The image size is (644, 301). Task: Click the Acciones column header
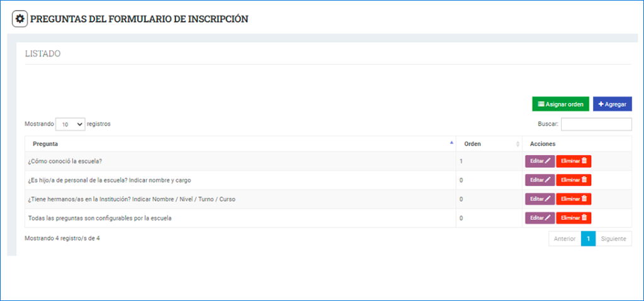542,144
